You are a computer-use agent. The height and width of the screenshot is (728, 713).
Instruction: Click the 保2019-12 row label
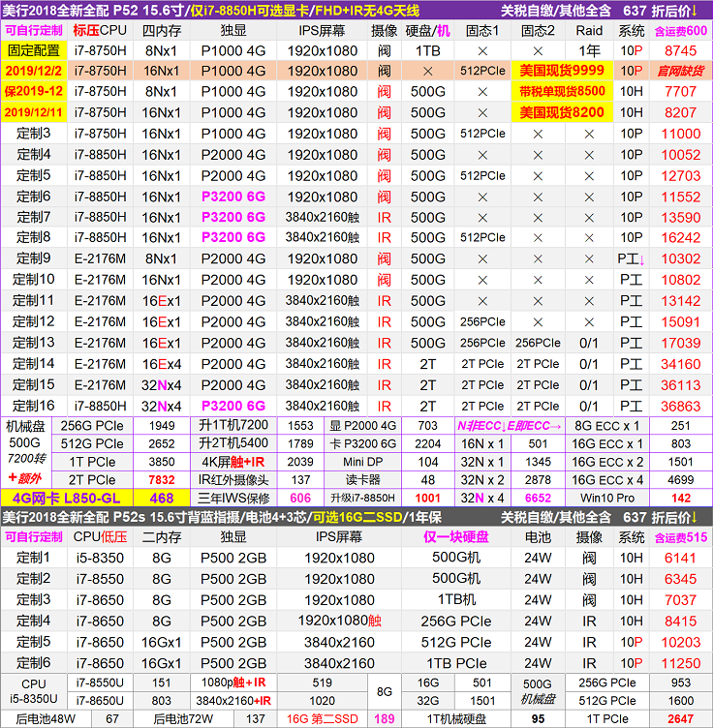point(34,91)
